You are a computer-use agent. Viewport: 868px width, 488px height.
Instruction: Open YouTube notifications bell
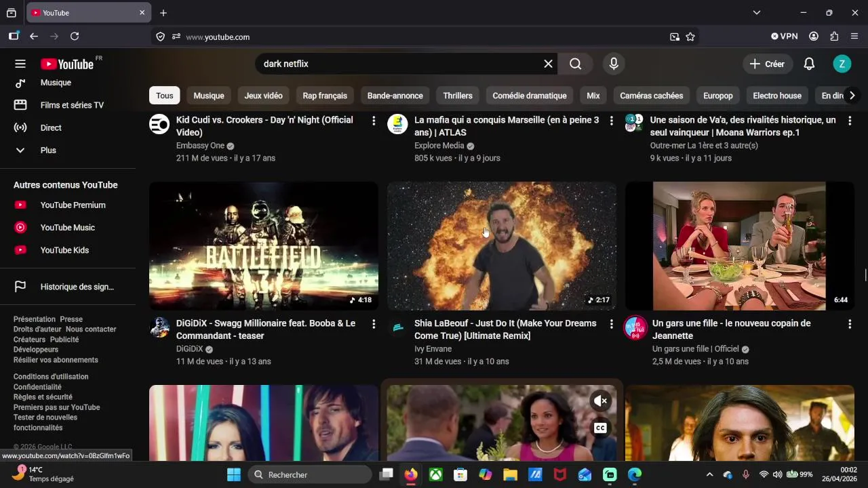[x=809, y=64]
